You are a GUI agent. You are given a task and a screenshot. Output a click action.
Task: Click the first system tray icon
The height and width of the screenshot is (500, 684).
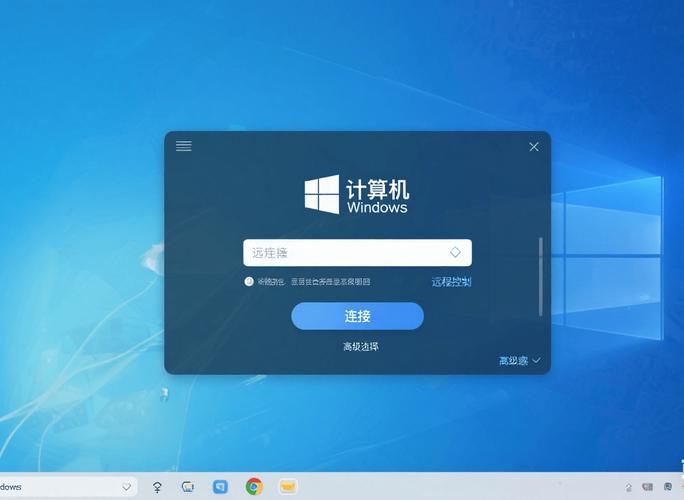[629, 487]
